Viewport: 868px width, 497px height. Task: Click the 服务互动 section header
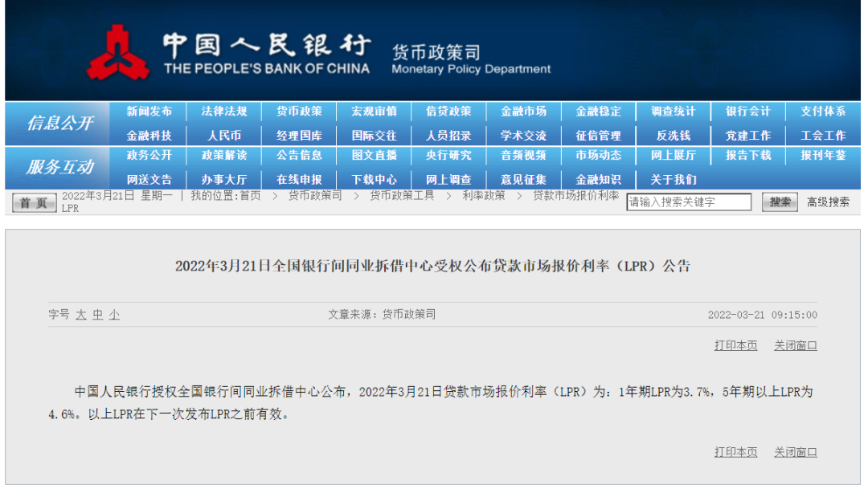click(59, 167)
